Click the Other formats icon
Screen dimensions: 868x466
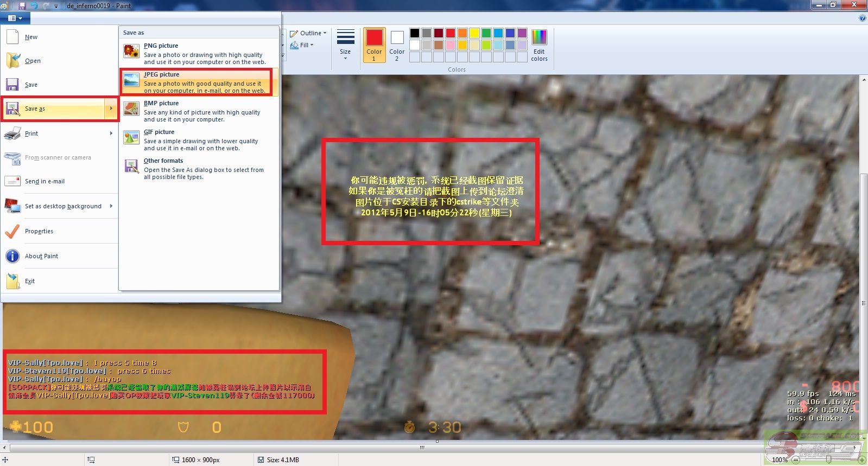(x=131, y=167)
